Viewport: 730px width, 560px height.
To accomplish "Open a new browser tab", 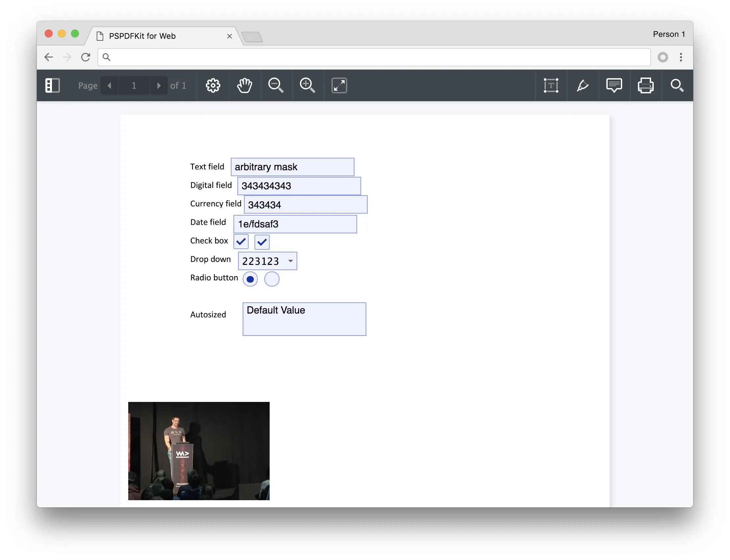I will click(x=252, y=37).
